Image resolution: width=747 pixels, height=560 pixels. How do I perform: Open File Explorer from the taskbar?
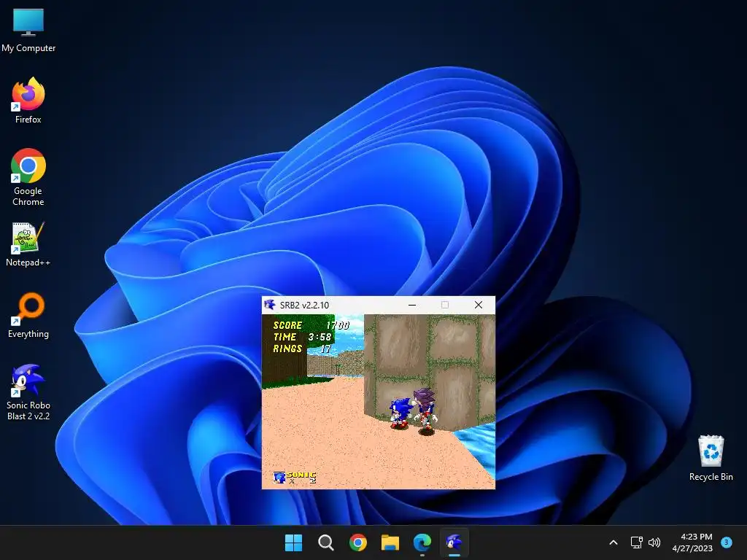pyautogui.click(x=390, y=542)
